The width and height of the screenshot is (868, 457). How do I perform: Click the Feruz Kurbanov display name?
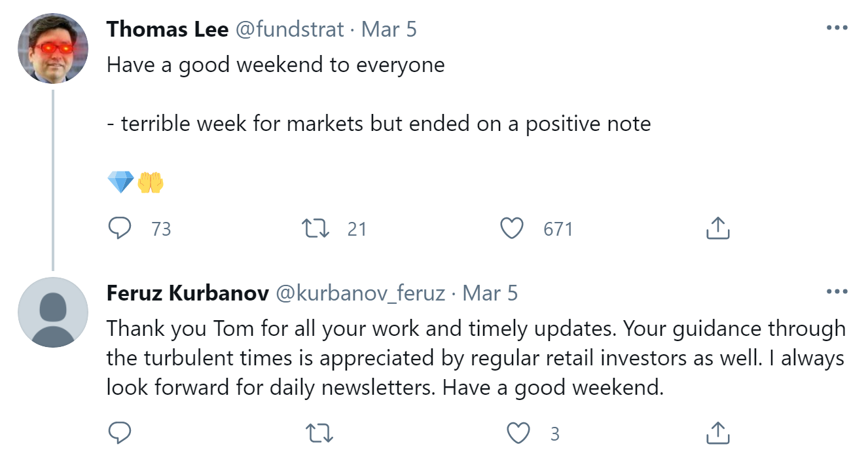tap(187, 293)
